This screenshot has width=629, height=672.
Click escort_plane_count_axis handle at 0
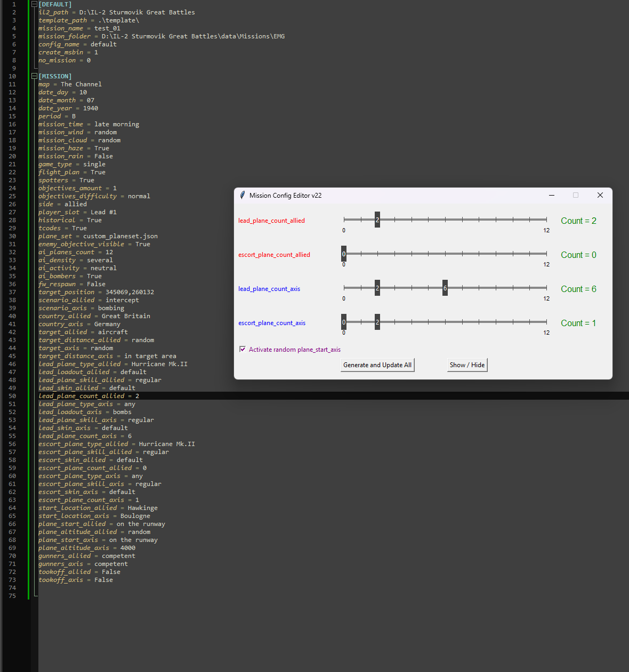coord(344,322)
